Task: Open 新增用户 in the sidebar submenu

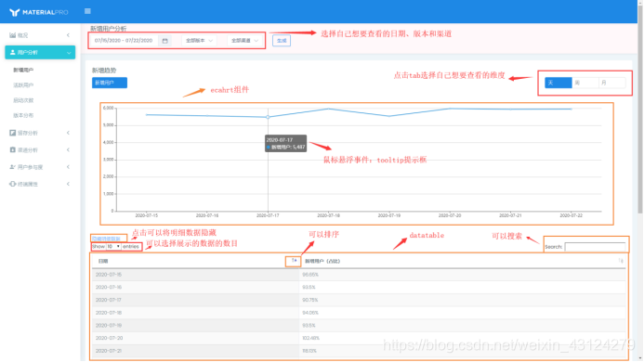Action: pos(23,71)
